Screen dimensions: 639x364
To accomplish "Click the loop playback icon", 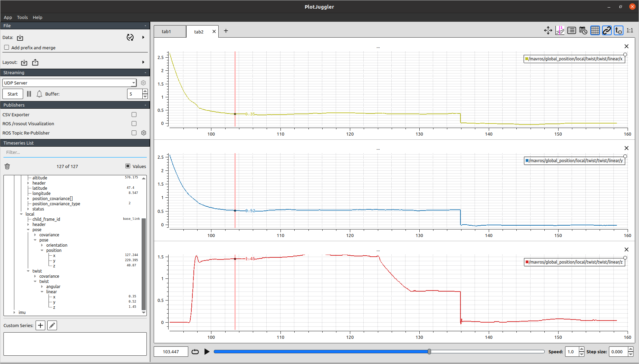I will (195, 352).
